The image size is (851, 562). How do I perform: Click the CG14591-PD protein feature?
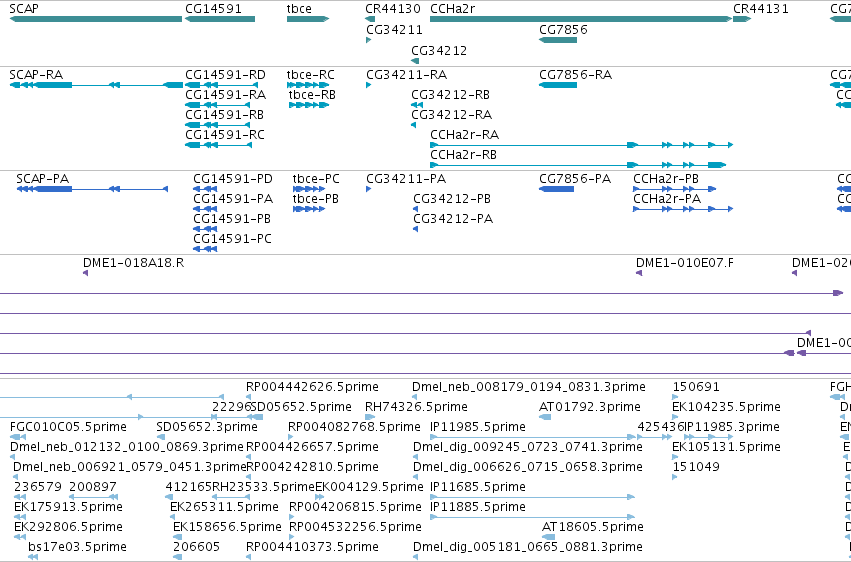coord(205,189)
